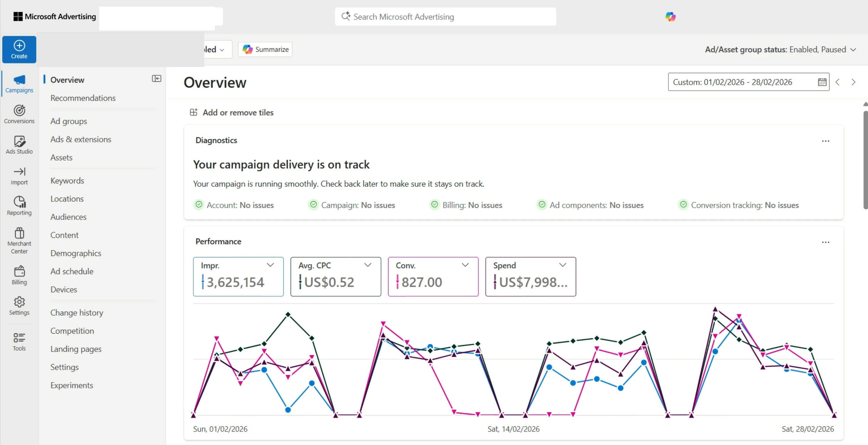Open the calendar picker for the date range

click(822, 82)
